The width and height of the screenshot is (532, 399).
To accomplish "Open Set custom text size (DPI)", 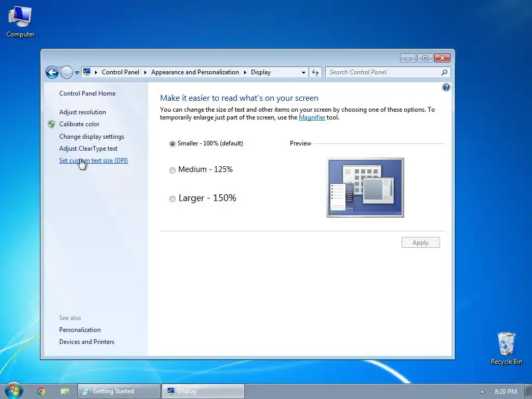I will (x=94, y=161).
